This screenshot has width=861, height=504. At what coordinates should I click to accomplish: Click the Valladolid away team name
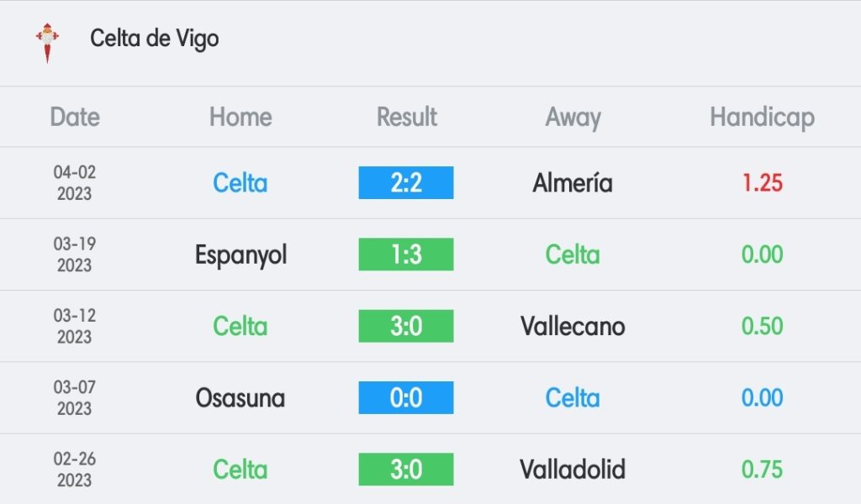click(x=573, y=470)
